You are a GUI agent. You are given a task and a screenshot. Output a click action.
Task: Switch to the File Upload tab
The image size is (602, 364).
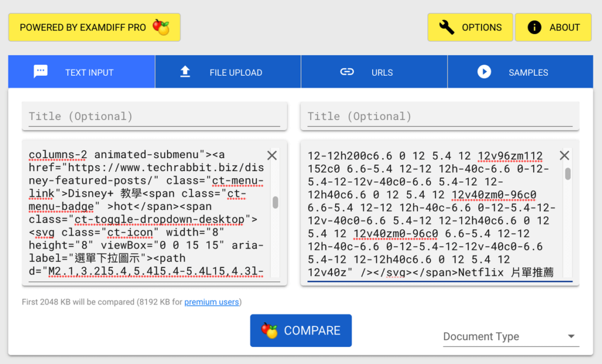point(228,72)
